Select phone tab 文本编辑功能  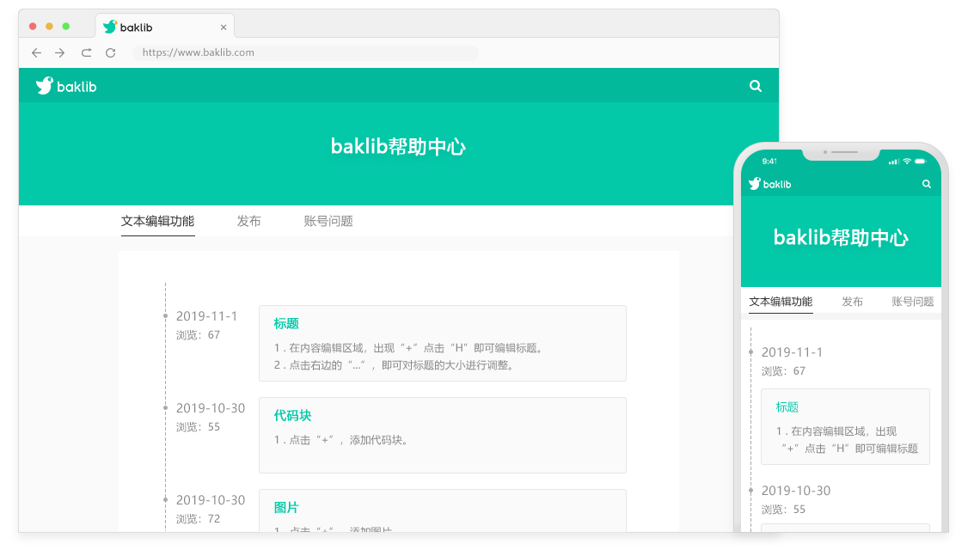point(781,302)
